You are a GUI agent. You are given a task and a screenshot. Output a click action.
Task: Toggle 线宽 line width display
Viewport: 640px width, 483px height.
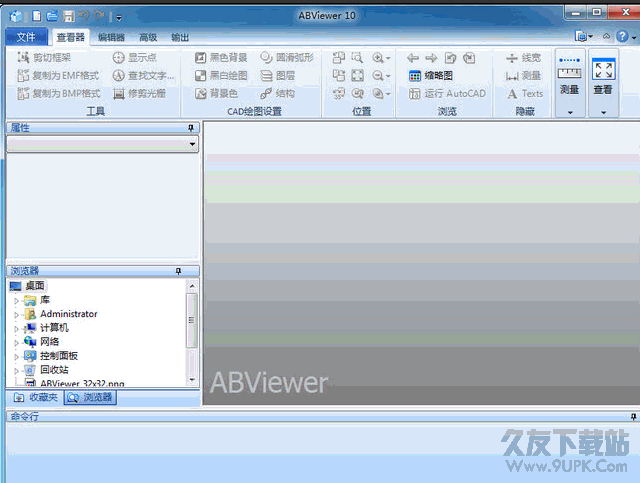pos(523,58)
